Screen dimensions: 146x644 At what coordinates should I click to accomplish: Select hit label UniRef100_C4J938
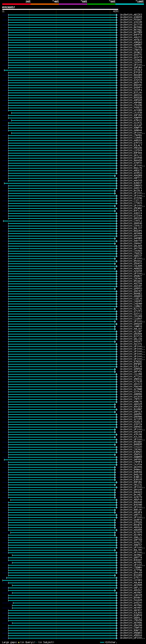[131, 113]
